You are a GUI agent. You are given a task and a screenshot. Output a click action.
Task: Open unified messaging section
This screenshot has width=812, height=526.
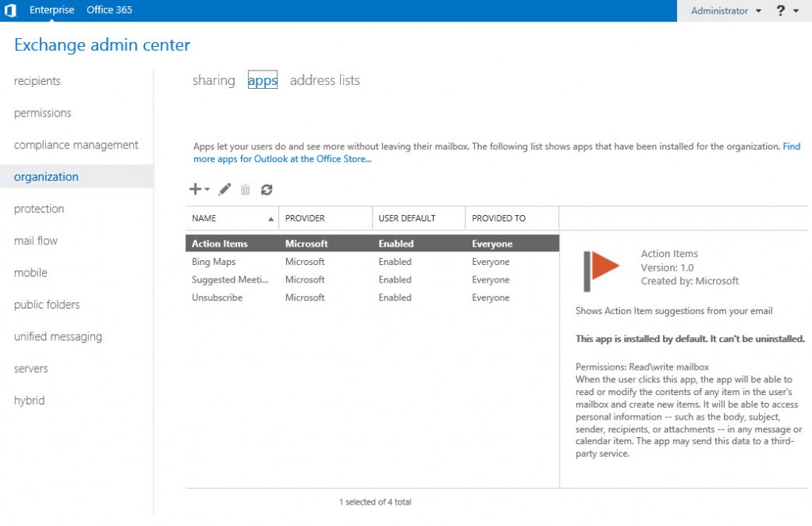[58, 337]
